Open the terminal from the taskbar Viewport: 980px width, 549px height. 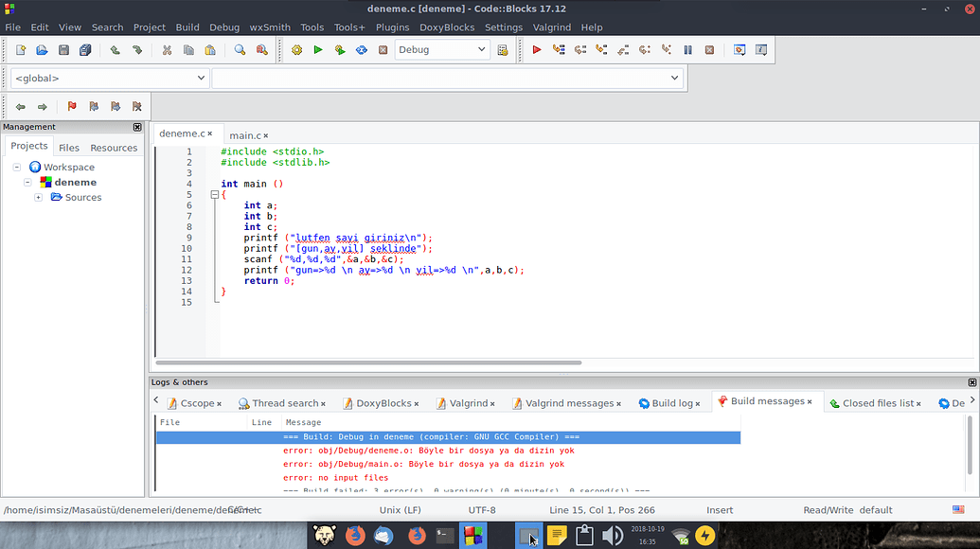pyautogui.click(x=443, y=536)
